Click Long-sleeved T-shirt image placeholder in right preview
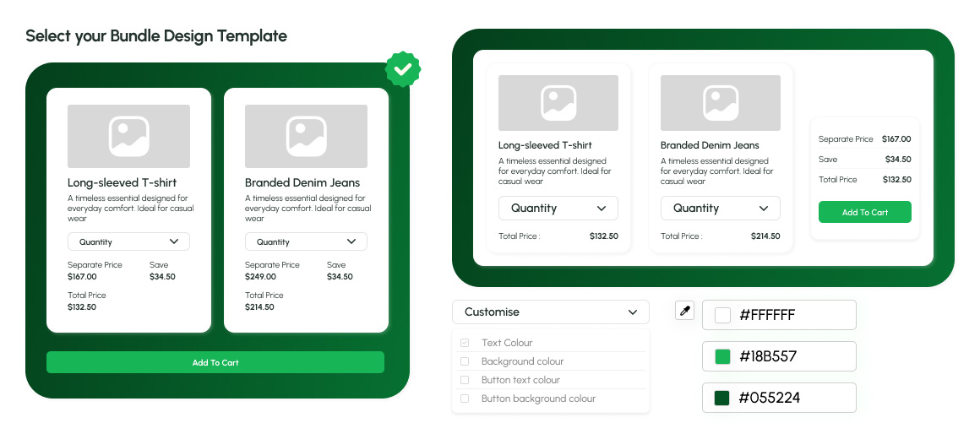The width and height of the screenshot is (980, 423). (558, 103)
